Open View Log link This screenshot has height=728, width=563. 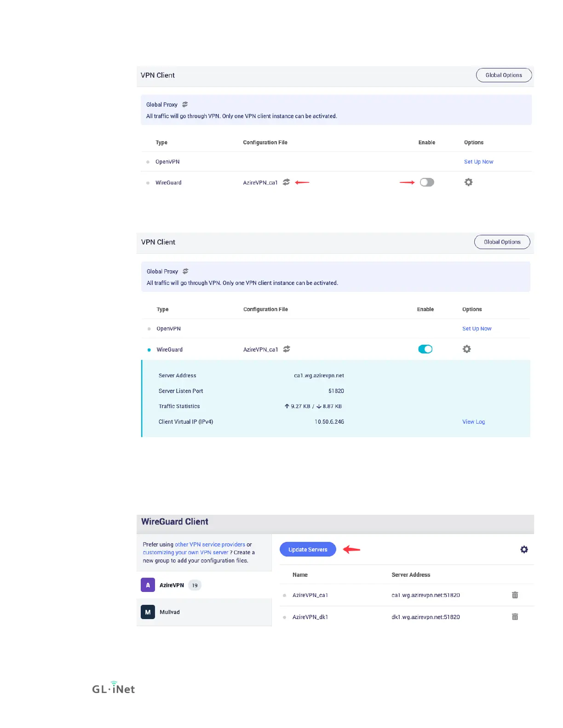pos(473,422)
